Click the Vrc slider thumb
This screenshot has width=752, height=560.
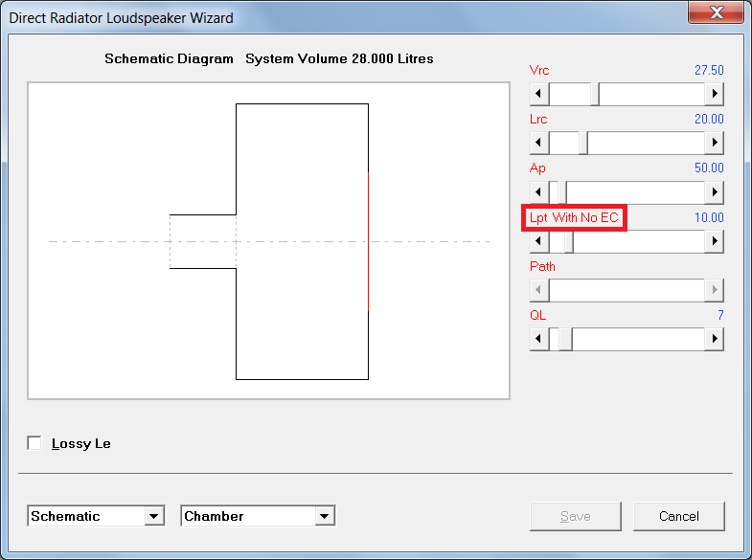[x=595, y=94]
